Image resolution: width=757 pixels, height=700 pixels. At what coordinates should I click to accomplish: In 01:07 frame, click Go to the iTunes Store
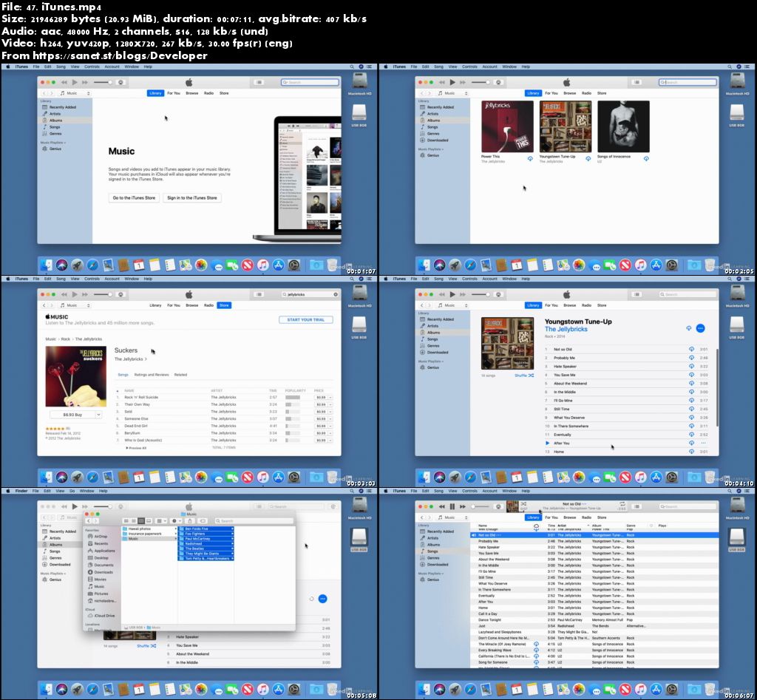pos(135,198)
